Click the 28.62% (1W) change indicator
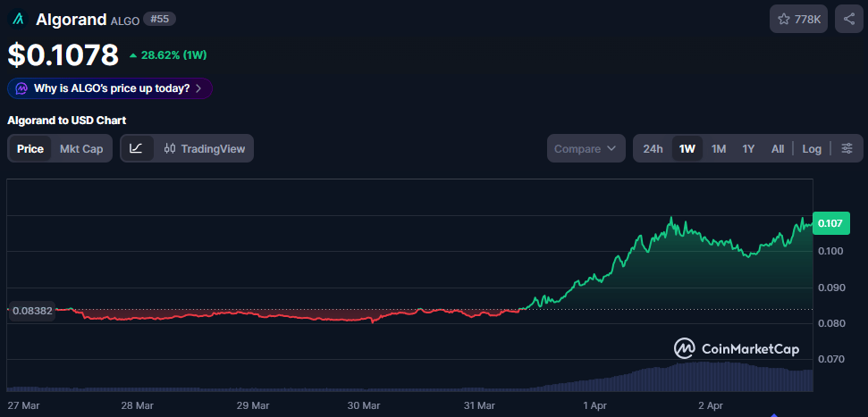 point(168,55)
